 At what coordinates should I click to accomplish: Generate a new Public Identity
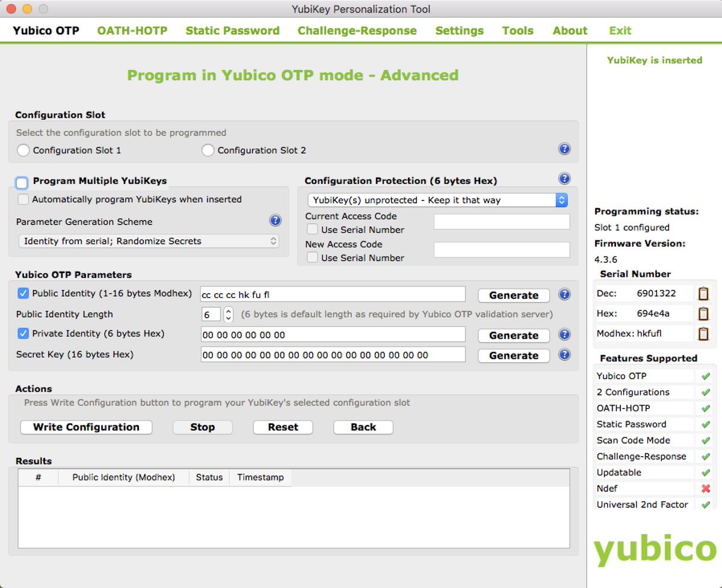[x=514, y=296]
